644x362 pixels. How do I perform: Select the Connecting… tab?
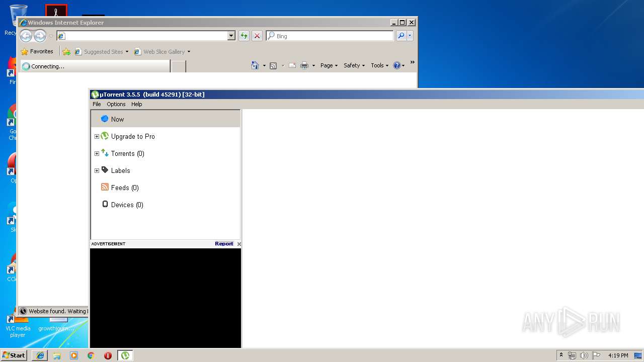[x=95, y=66]
